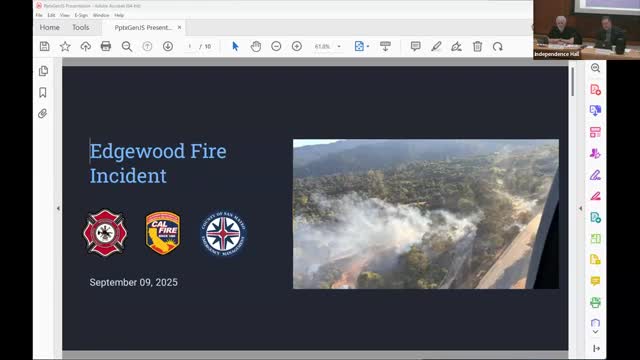Click the current page number field
The height and width of the screenshot is (360, 640).
(x=190, y=47)
